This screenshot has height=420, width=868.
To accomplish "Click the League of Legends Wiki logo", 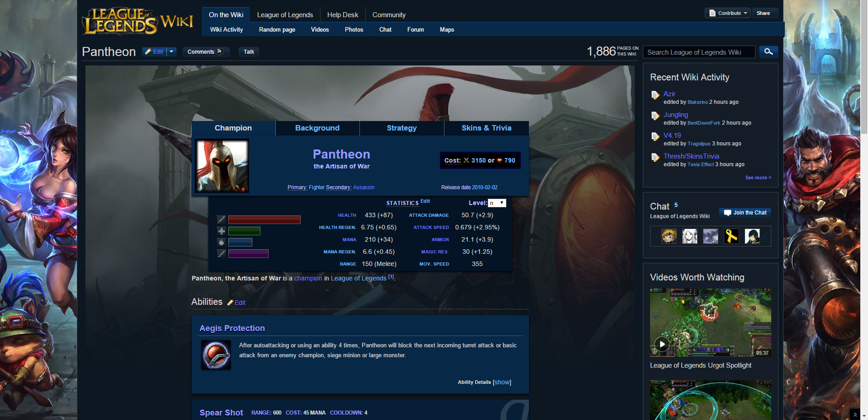I will (x=137, y=21).
